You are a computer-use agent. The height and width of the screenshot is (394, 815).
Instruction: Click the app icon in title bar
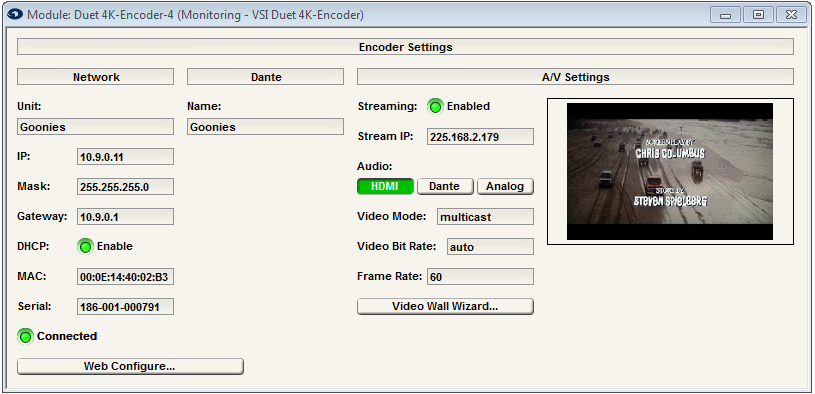point(15,15)
